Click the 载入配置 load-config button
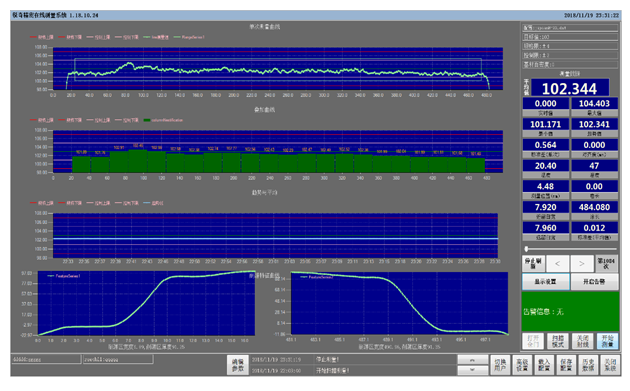This screenshot has width=630, height=391. [x=544, y=365]
